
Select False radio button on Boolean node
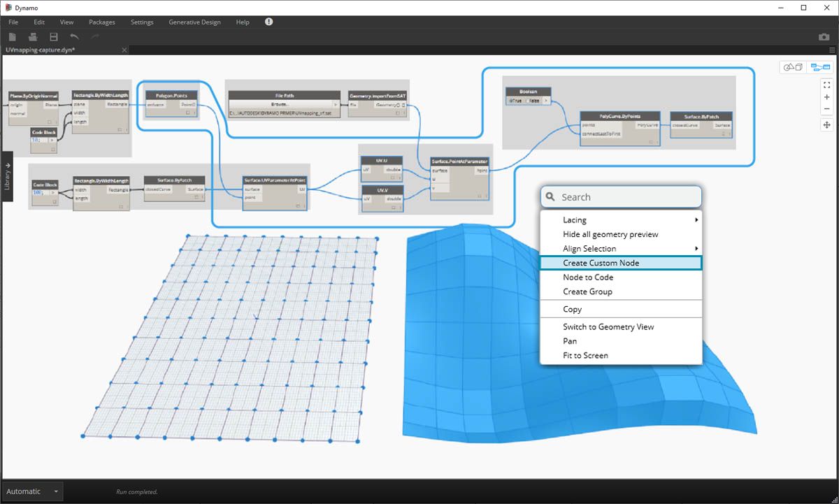[528, 101]
